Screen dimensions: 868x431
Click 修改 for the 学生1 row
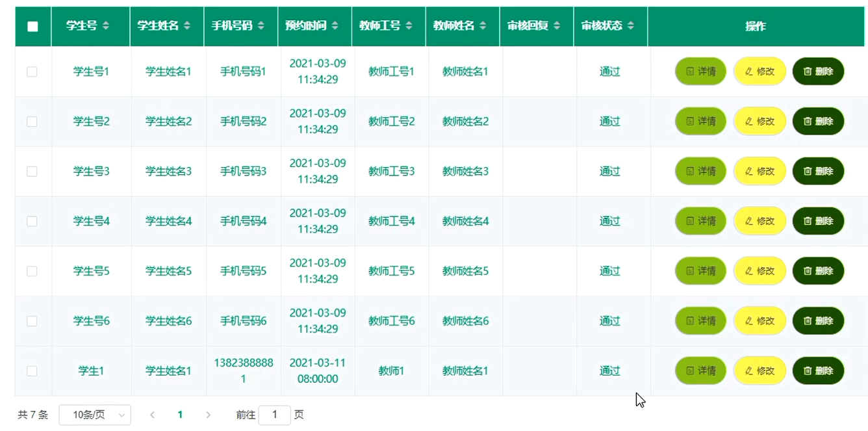point(759,371)
